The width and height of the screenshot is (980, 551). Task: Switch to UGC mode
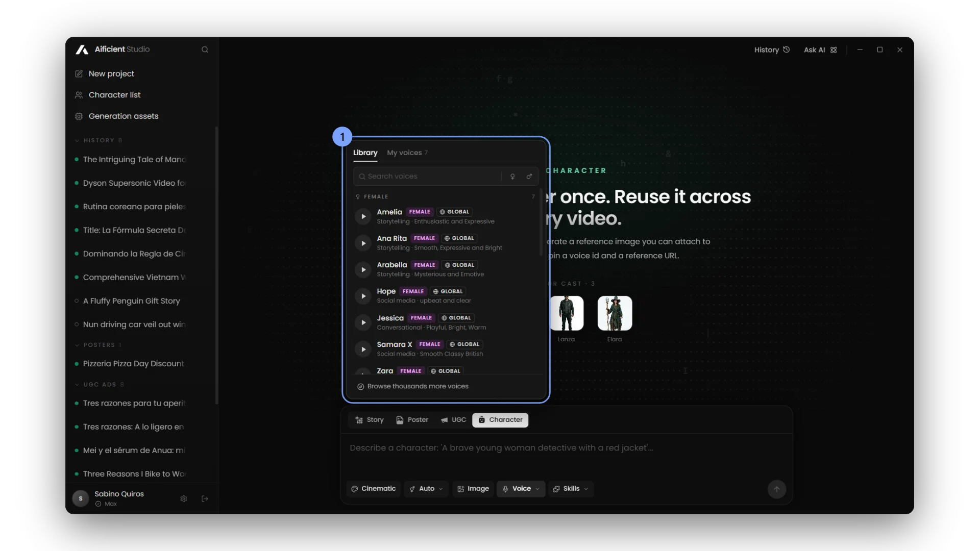(x=453, y=420)
